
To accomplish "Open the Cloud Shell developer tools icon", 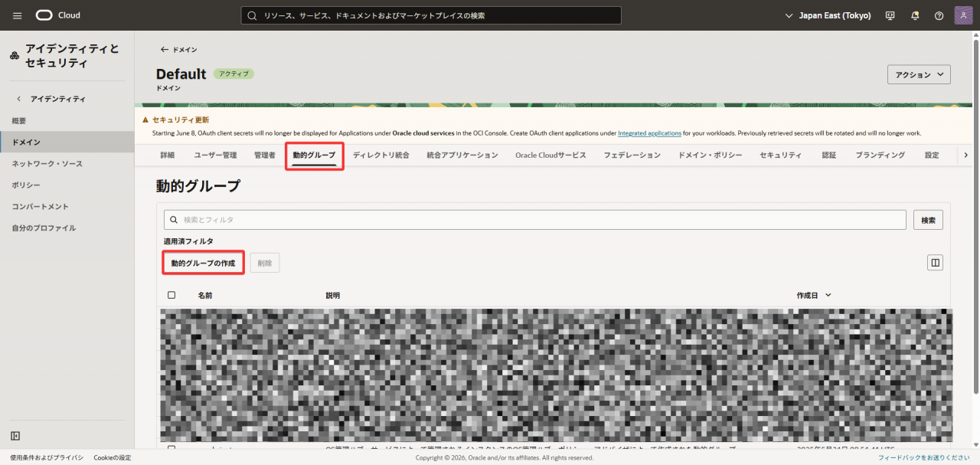I will click(x=890, y=15).
